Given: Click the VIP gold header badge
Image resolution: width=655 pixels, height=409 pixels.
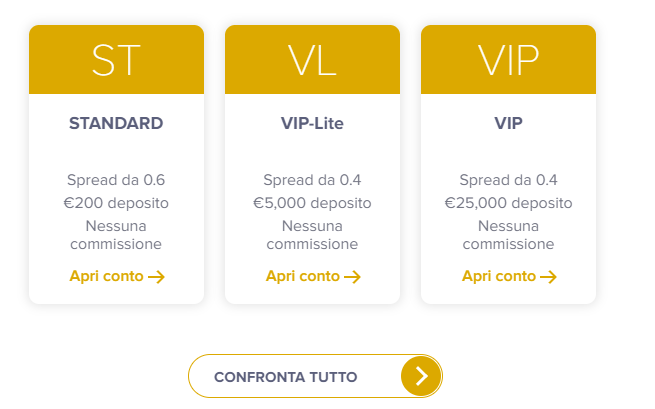Looking at the screenshot, I should 508,59.
